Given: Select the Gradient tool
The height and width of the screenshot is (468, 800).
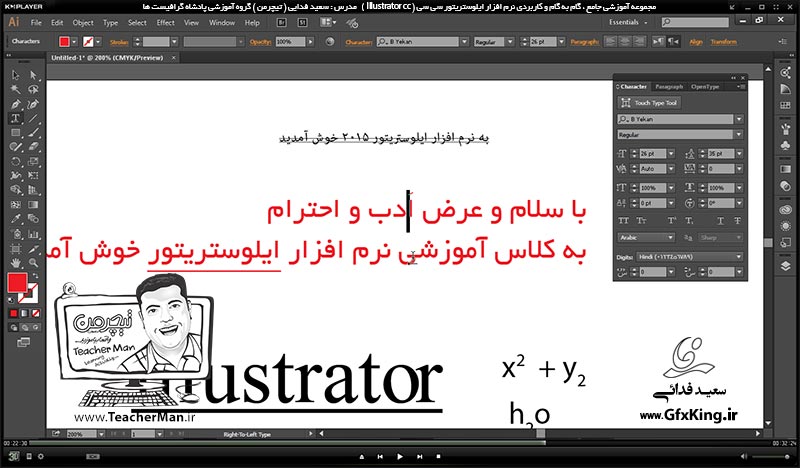Looking at the screenshot, I should pos(33,205).
